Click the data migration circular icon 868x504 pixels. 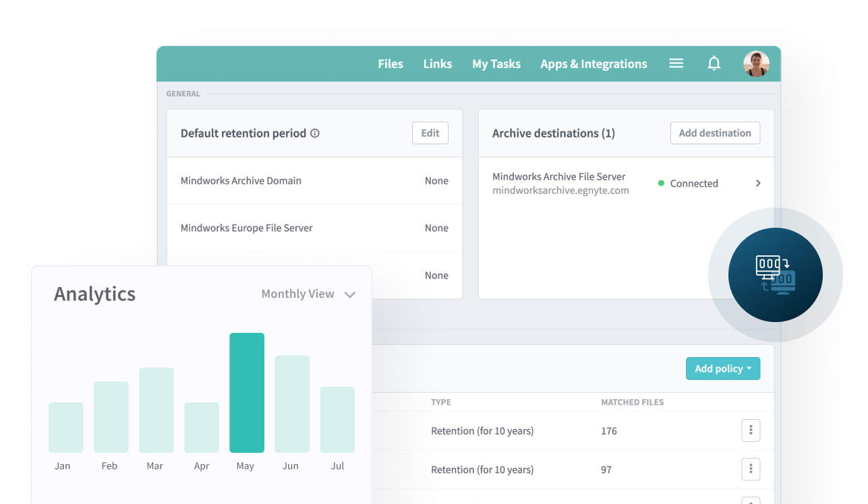point(775,274)
